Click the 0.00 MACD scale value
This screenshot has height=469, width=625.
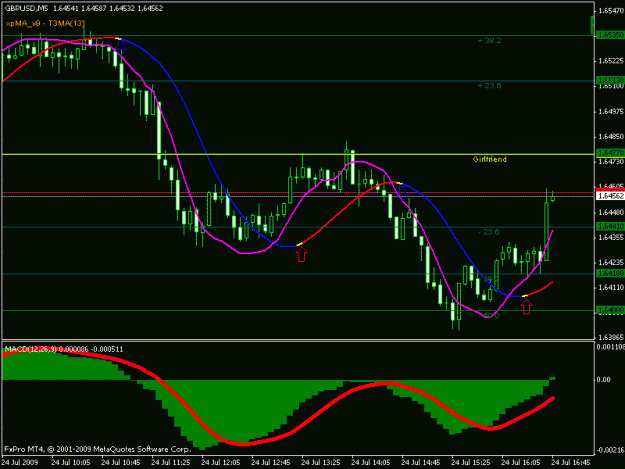(x=603, y=380)
